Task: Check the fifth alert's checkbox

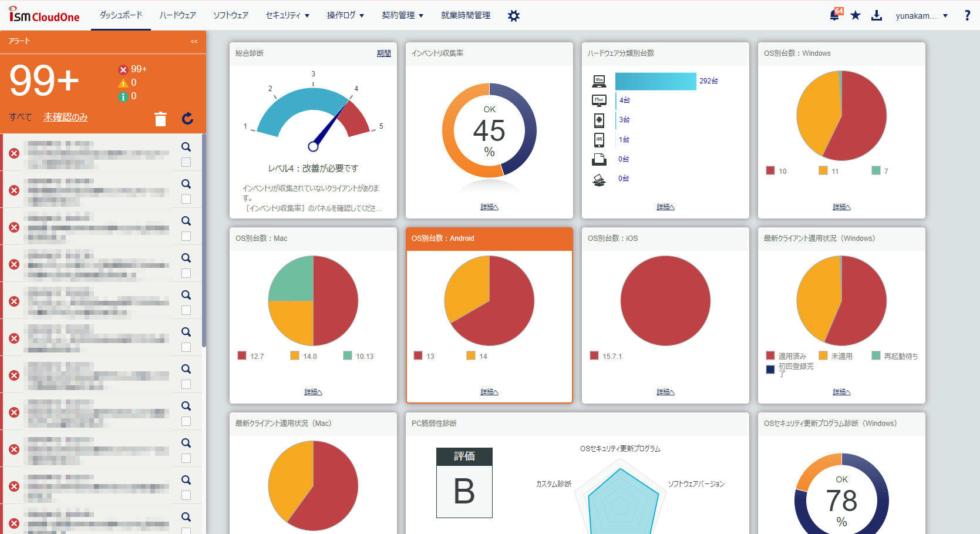Action: click(186, 310)
